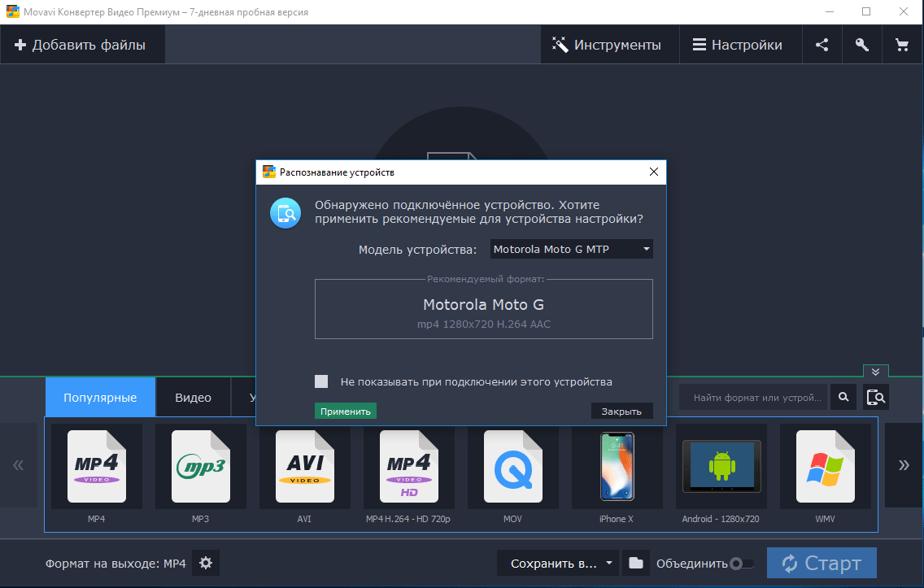Minimize the Movavi window
This screenshot has width=924, height=588.
click(830, 11)
